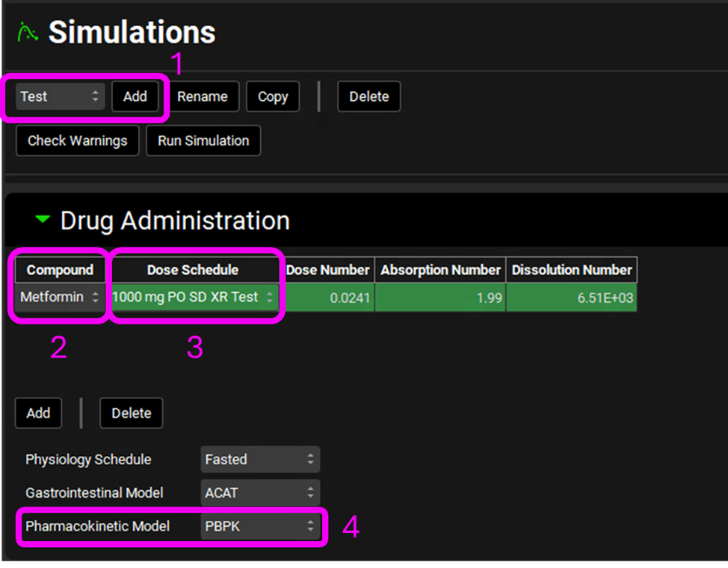Select the Dose Number value cell
The width and height of the screenshot is (728, 568).
(x=330, y=297)
